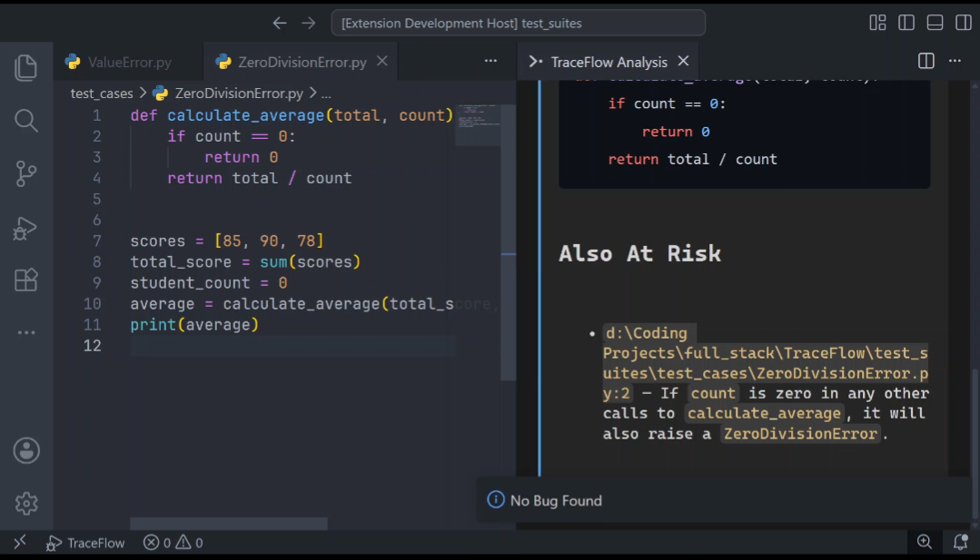Click the 'calculate_average' inline code in analysis

click(x=764, y=413)
